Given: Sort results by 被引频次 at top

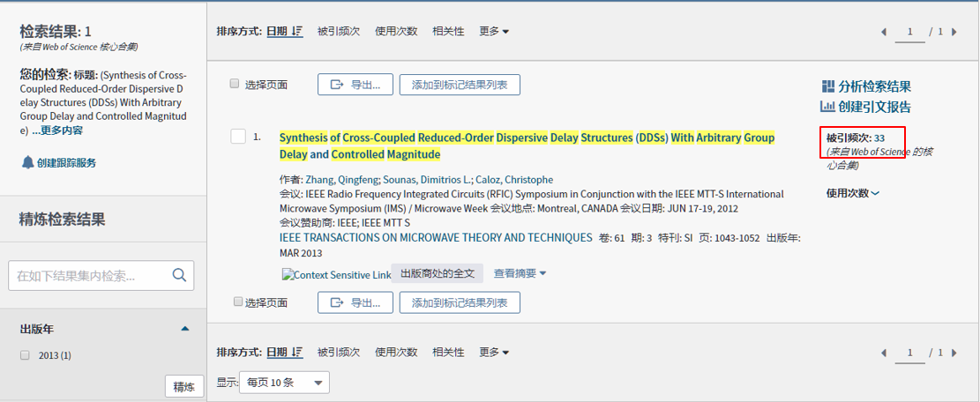Looking at the screenshot, I should tap(339, 32).
